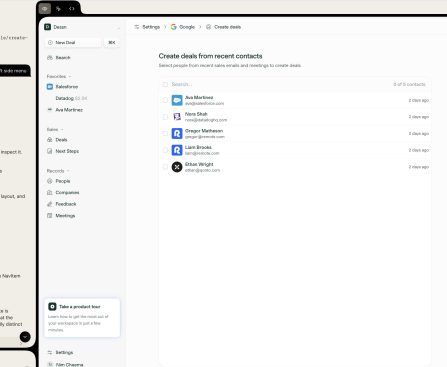Open Search in the sidebar

63,58
